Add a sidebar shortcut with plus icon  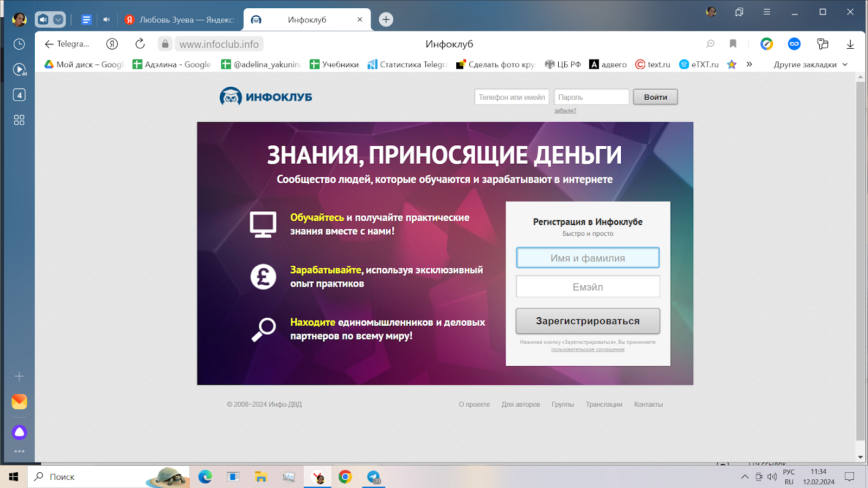pyautogui.click(x=19, y=376)
